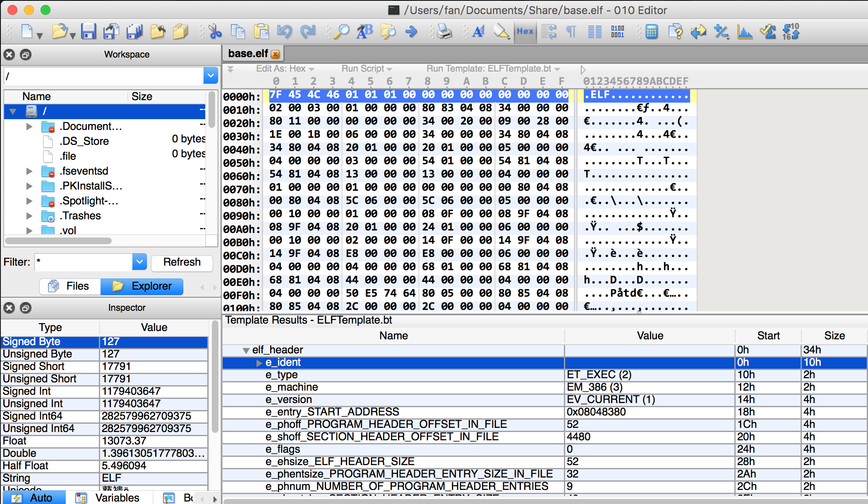The height and width of the screenshot is (504, 868).
Task: Expand the .Trashes folder
Action: point(29,216)
